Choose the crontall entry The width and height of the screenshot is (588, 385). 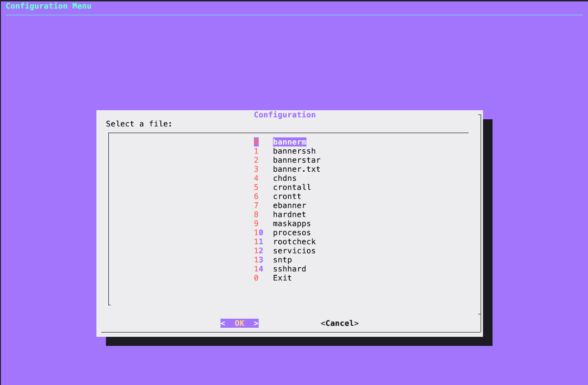click(x=292, y=187)
